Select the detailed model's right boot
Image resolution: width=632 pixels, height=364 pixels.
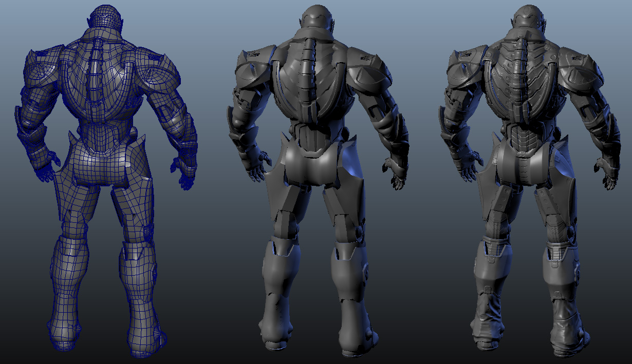pyautogui.click(x=565, y=308)
